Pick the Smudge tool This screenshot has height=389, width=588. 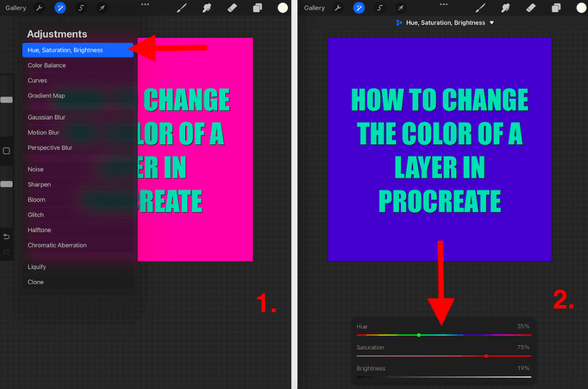[206, 7]
